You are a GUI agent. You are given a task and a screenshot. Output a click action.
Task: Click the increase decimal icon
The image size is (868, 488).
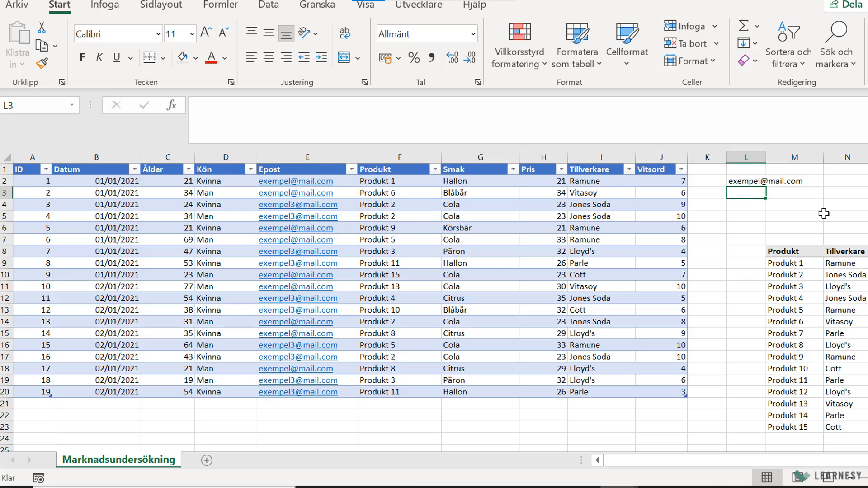[x=452, y=58]
